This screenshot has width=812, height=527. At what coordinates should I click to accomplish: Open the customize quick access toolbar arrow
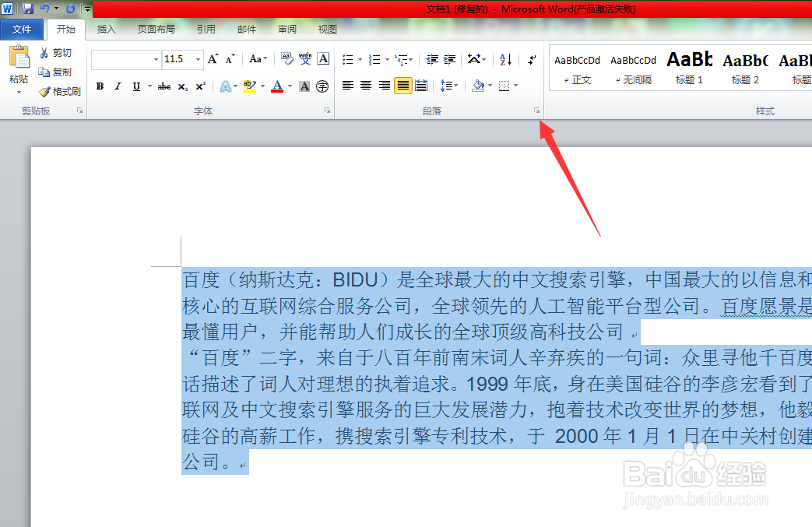(x=87, y=9)
